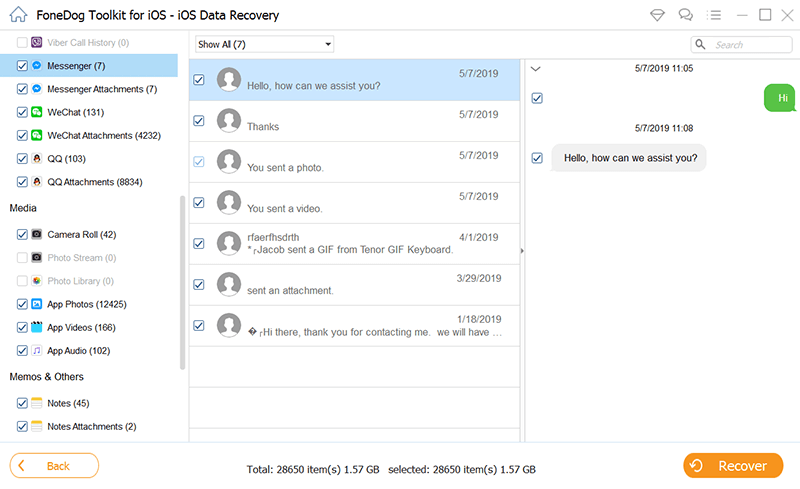Select Messenger Attachments (7) category
The width and height of the screenshot is (800, 489).
(x=102, y=89)
